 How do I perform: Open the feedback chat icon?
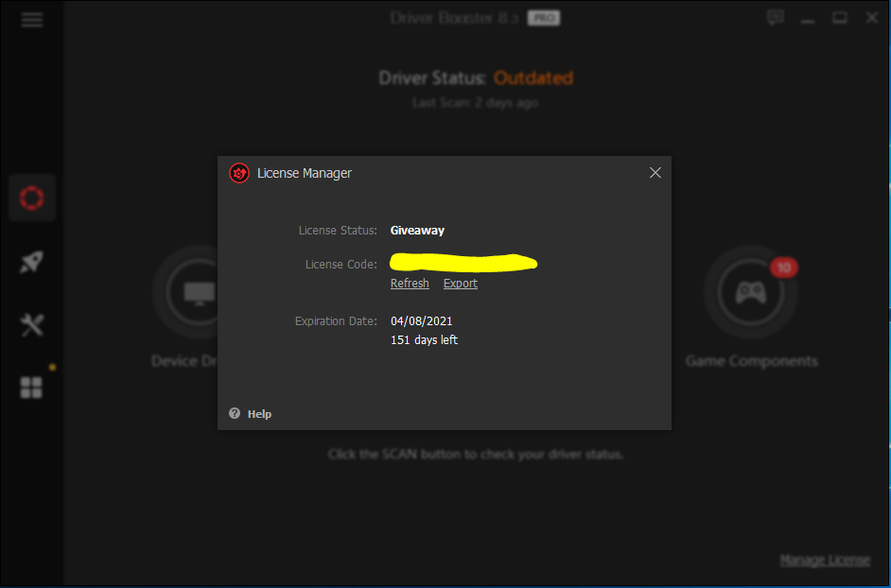click(x=776, y=18)
